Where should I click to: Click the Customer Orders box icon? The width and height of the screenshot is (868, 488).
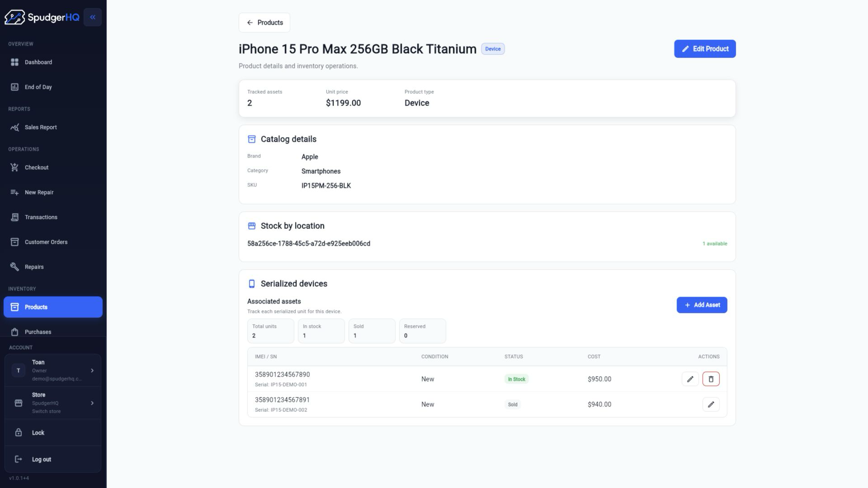14,242
